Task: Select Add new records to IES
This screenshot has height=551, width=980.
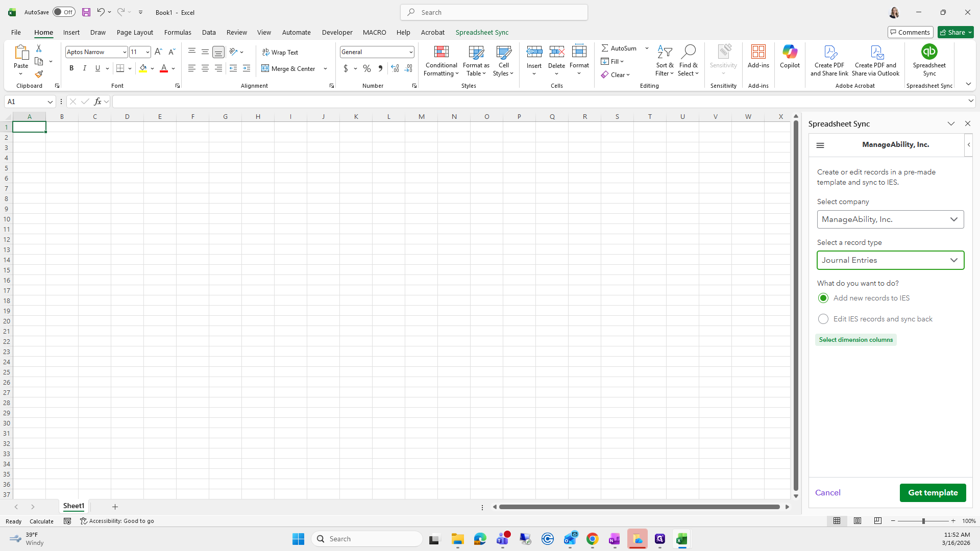Action: point(823,298)
